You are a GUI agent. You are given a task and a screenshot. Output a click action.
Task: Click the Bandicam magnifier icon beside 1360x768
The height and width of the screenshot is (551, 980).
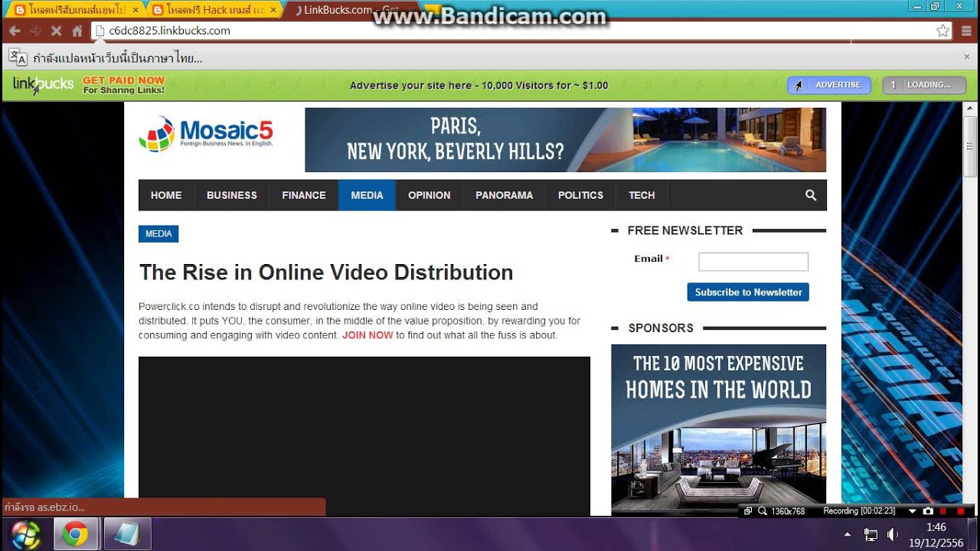[x=762, y=511]
